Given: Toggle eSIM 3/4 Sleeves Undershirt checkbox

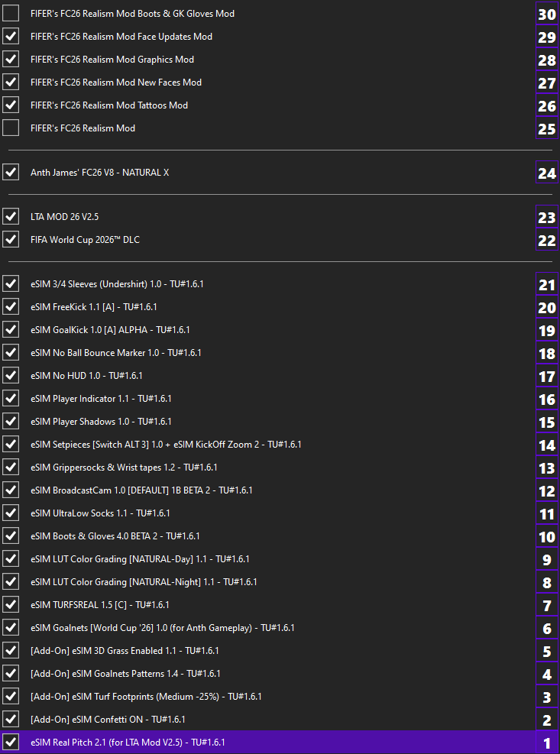Looking at the screenshot, I should pos(11,283).
